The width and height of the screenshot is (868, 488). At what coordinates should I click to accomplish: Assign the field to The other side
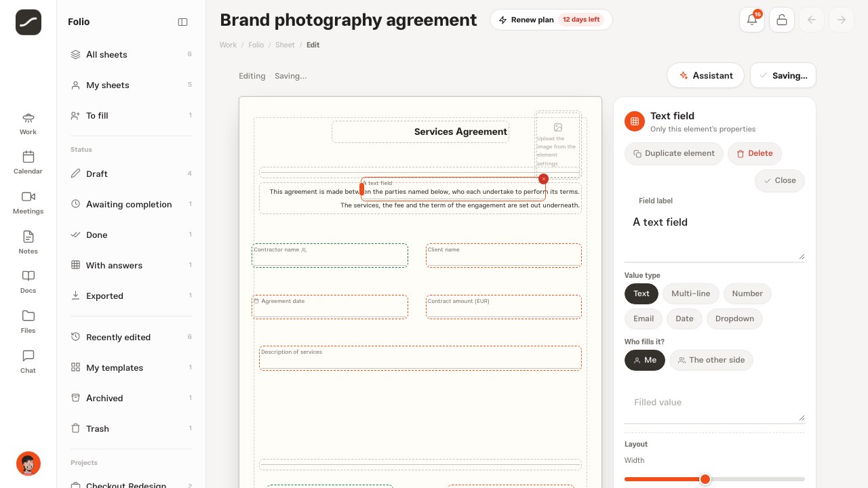[x=711, y=360]
